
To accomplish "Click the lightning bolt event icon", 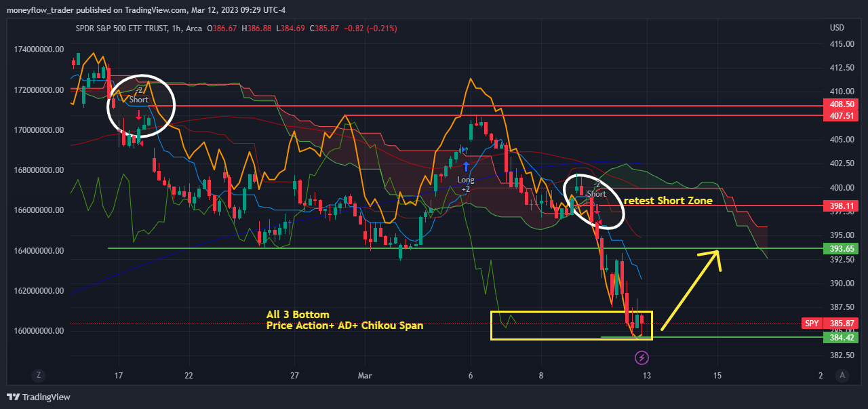I will (642, 357).
